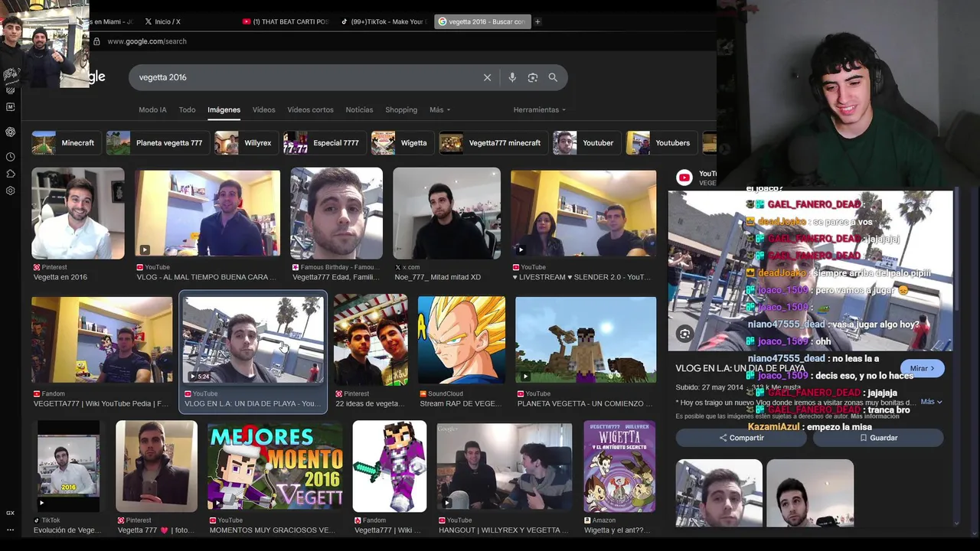Click preview panel scrollbar down arrow
The height and width of the screenshot is (551, 980).
pos(955,523)
